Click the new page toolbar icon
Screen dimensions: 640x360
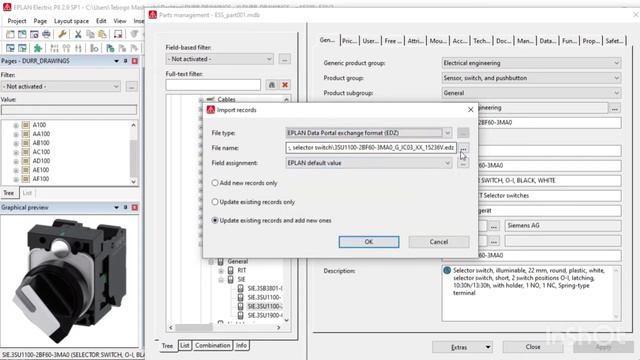pos(10,34)
